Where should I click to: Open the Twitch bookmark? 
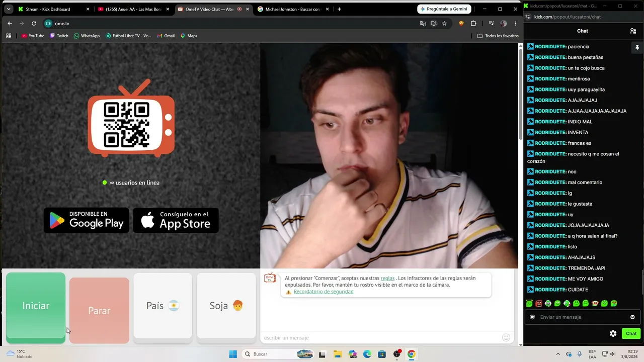pyautogui.click(x=59, y=36)
